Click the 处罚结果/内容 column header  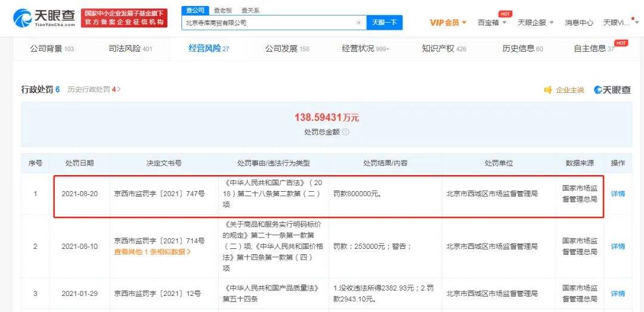click(385, 163)
